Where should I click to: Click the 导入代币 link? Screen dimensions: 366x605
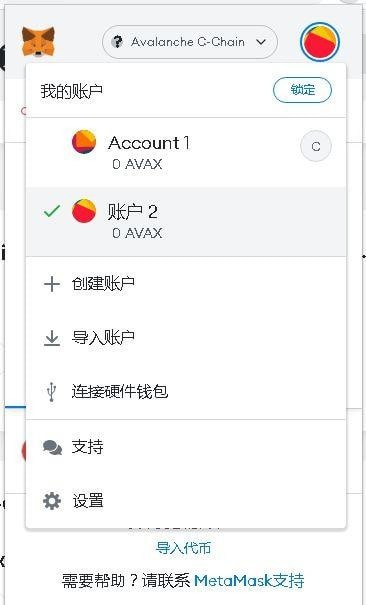(183, 548)
